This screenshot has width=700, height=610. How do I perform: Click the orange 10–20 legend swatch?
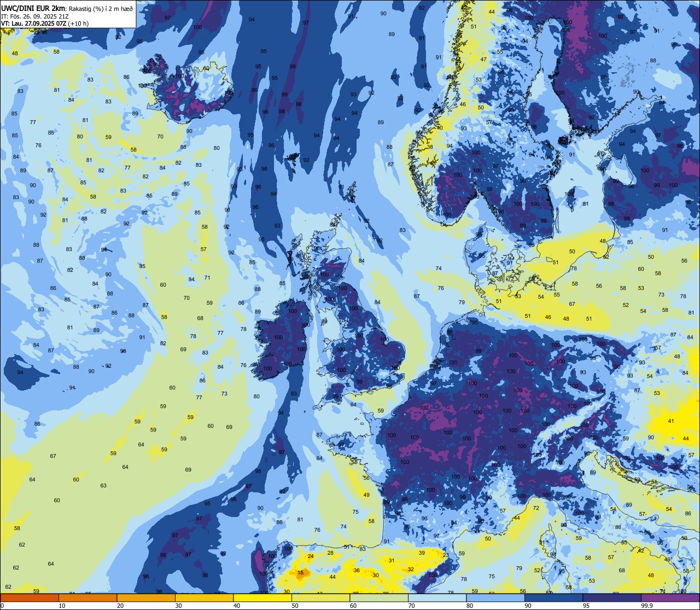87,597
